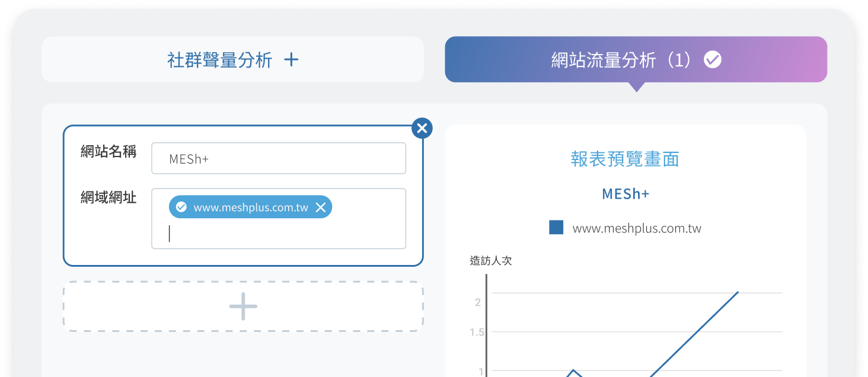Click the checkmark icon inside the domain tag

181,207
